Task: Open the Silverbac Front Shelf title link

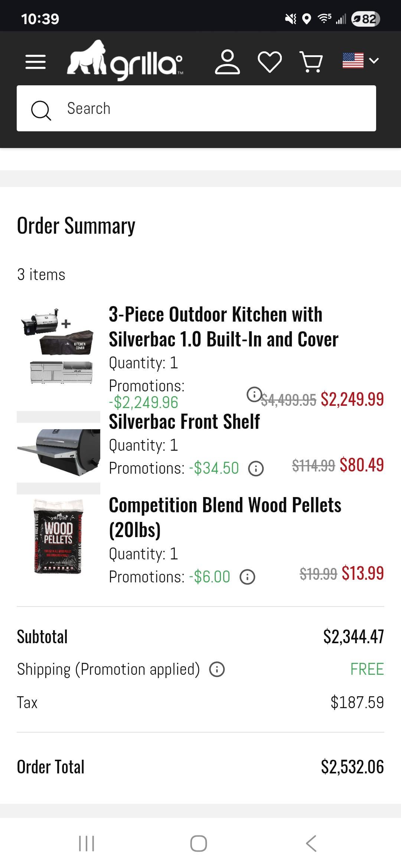Action: (x=184, y=422)
